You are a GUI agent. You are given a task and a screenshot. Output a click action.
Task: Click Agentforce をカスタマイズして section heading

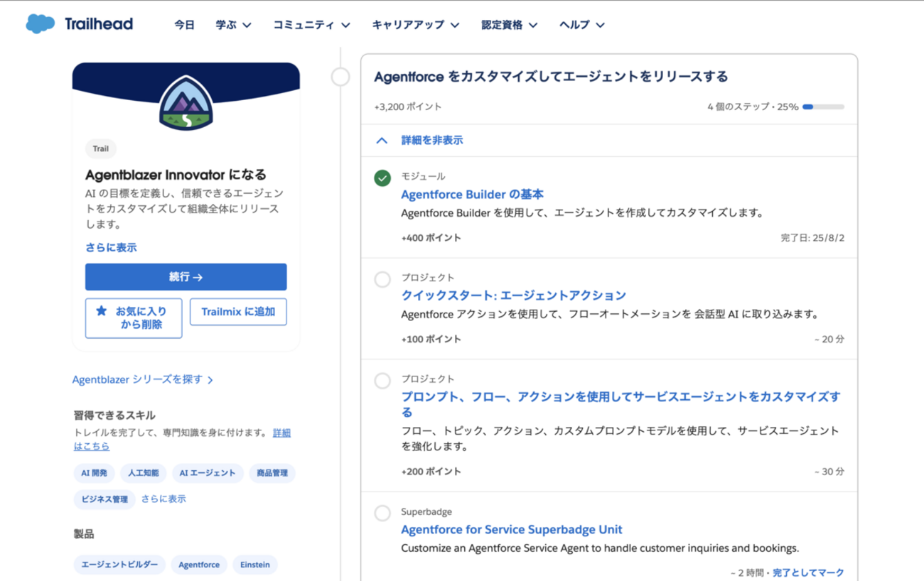(x=551, y=77)
